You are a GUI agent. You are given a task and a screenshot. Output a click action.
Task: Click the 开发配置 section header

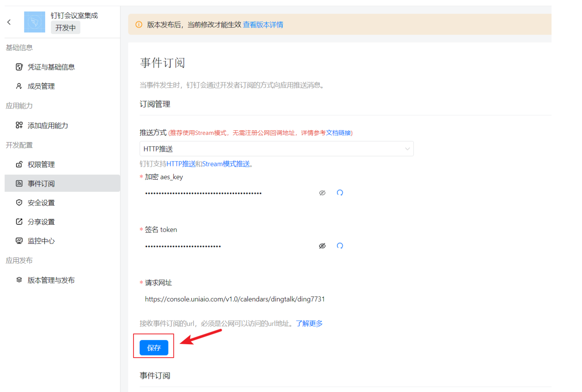pyautogui.click(x=19, y=145)
